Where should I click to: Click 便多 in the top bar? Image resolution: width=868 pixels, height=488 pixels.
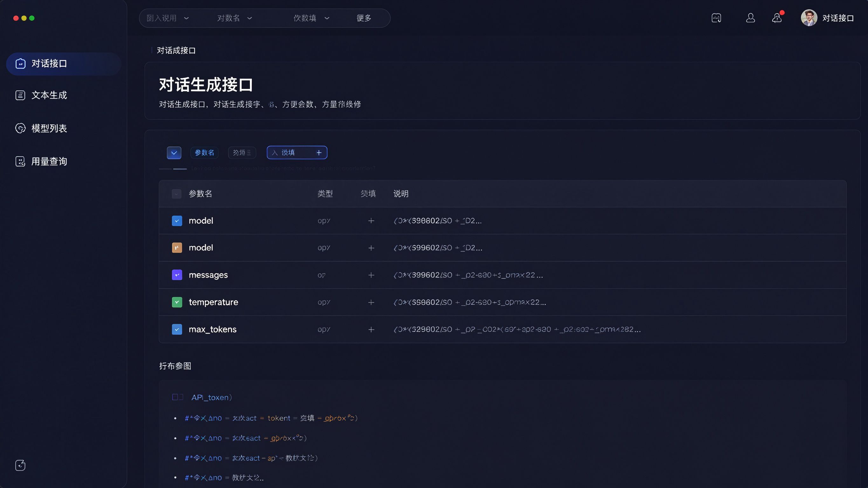[x=364, y=18]
